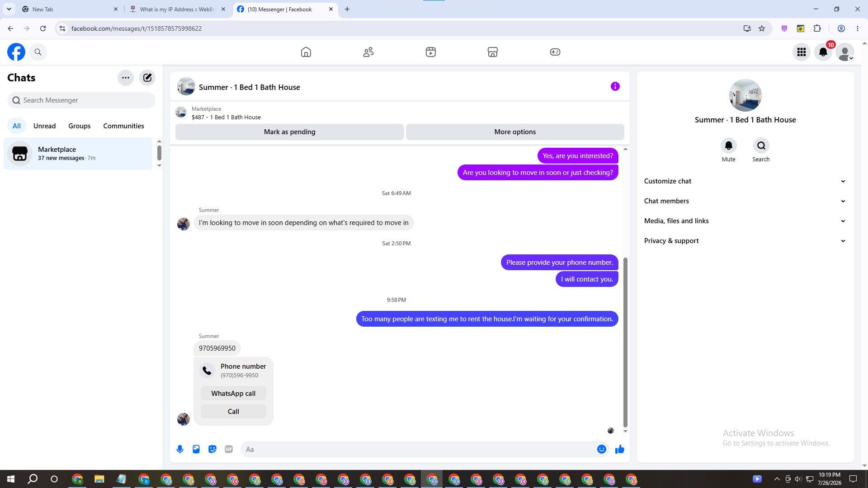
Task: Choose a sticker from the sticker icon
Action: click(x=212, y=449)
